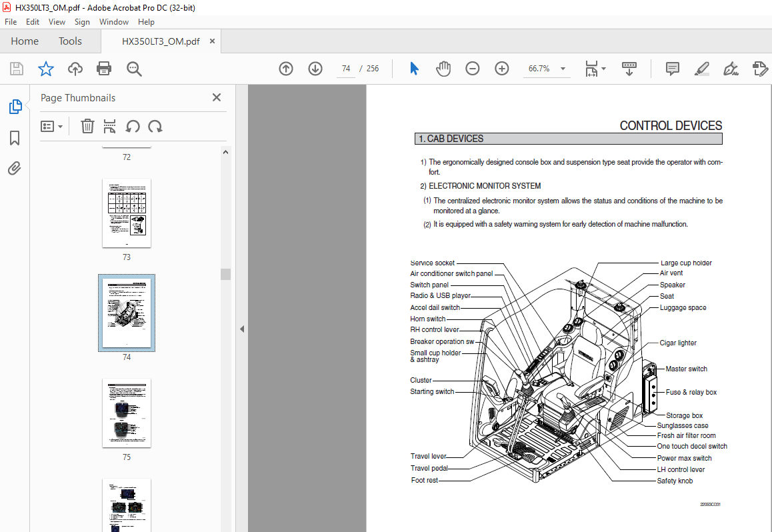Viewport: 772px width, 532px height.
Task: Activate the selection arrow tool
Action: (414, 69)
